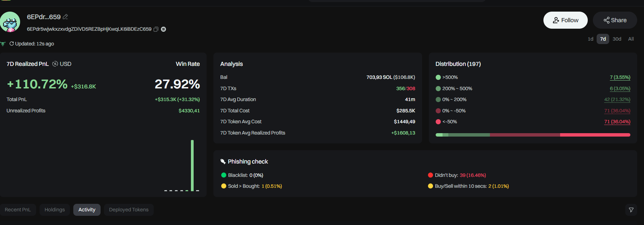
Task: Select the All time range
Action: tap(631, 39)
